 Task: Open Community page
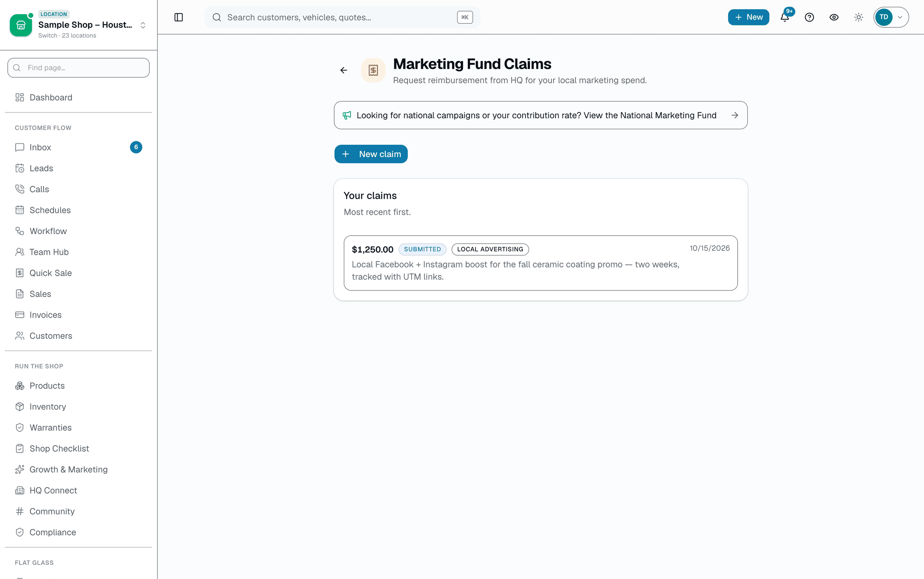coord(79,511)
